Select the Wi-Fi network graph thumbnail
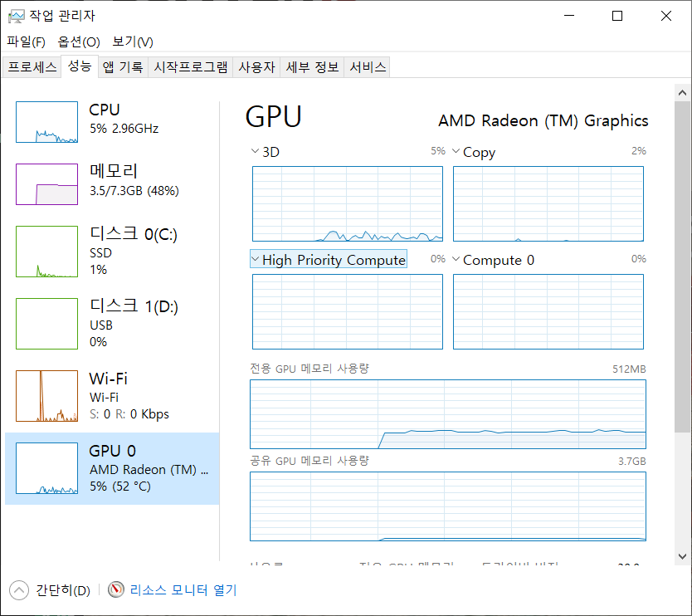Image resolution: width=692 pixels, height=616 pixels. pos(46,396)
